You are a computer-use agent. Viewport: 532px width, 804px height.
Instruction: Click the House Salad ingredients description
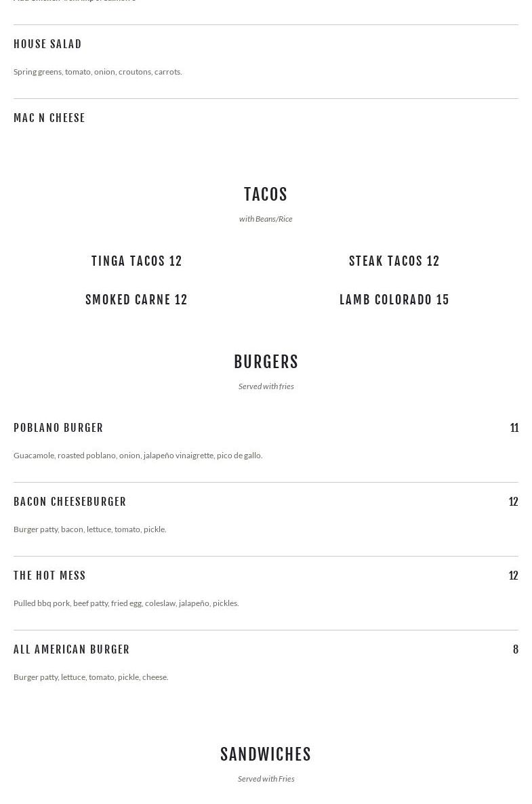pos(98,72)
